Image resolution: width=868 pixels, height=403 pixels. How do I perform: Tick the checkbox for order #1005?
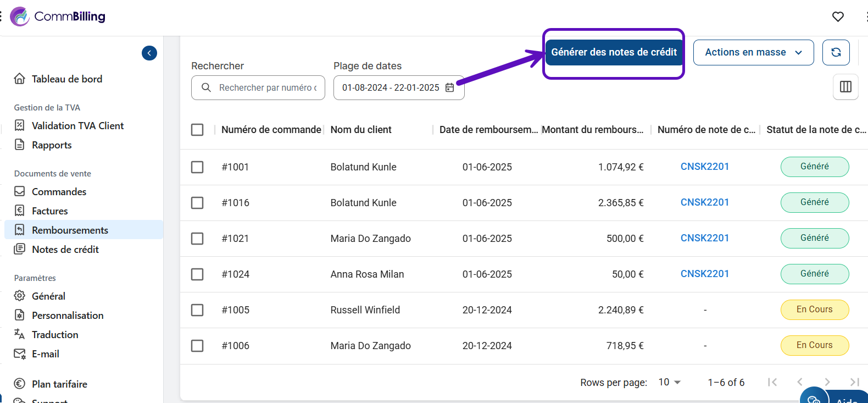tap(197, 310)
